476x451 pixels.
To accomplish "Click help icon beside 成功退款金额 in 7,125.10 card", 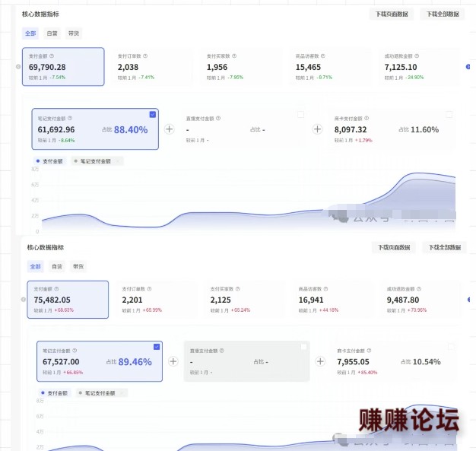I will [x=417, y=56].
